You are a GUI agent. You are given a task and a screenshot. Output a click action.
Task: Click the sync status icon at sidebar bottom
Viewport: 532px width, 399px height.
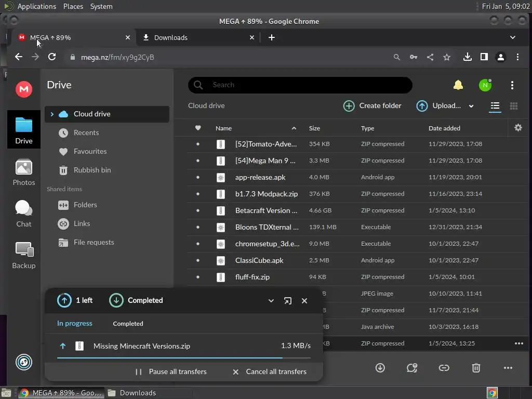tap(24, 362)
